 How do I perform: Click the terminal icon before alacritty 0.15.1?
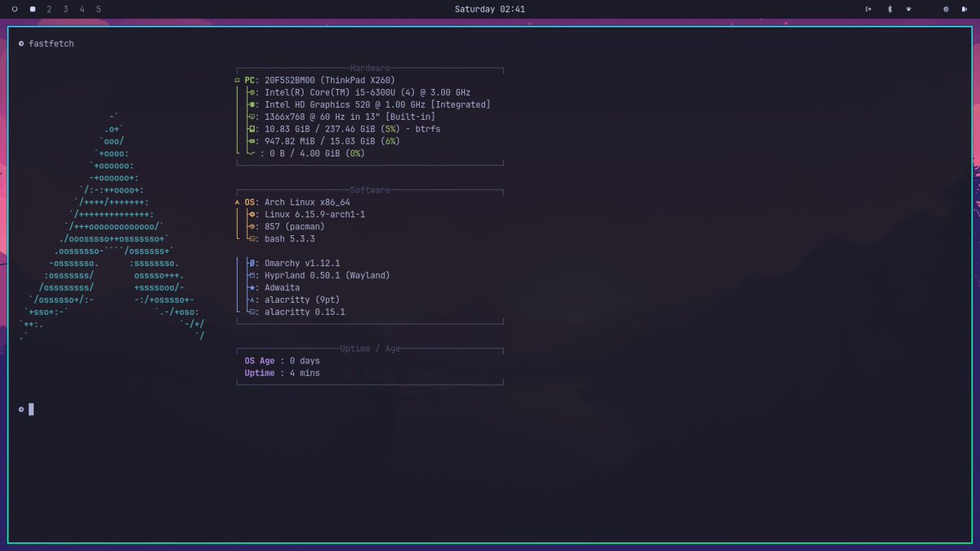point(252,313)
